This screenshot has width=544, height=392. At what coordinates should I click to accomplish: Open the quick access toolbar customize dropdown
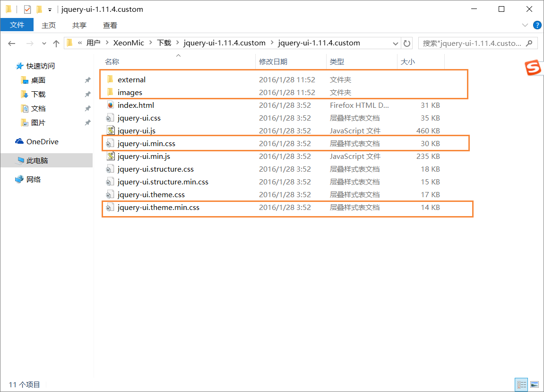(x=50, y=10)
